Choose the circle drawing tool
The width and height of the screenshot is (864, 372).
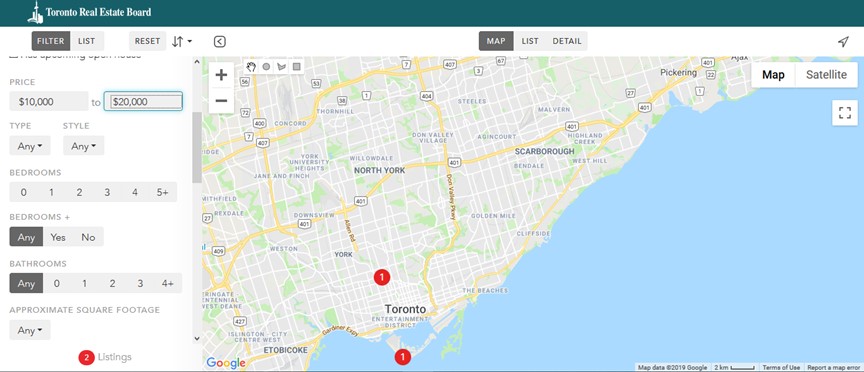[266, 67]
